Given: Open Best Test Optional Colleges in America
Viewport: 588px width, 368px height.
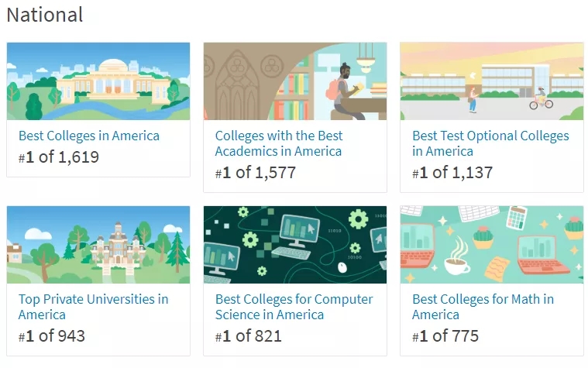Looking at the screenshot, I should click(490, 143).
